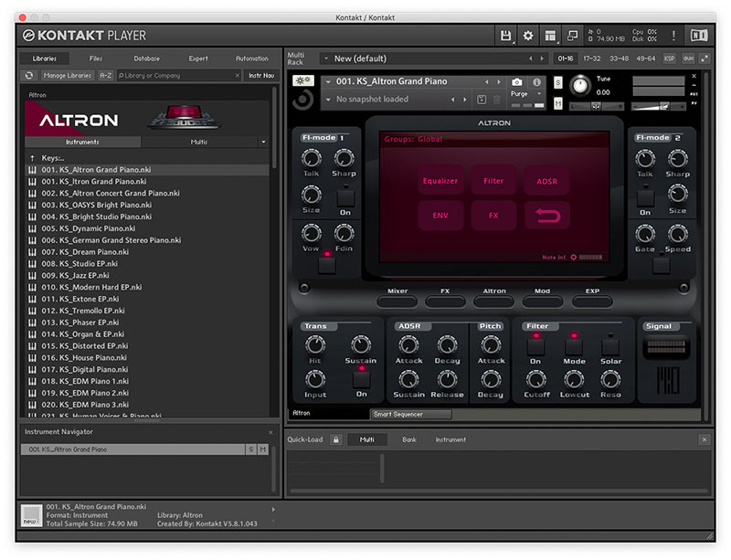Solo the instrument with S button in rack
The image size is (731, 560).
coord(557,83)
